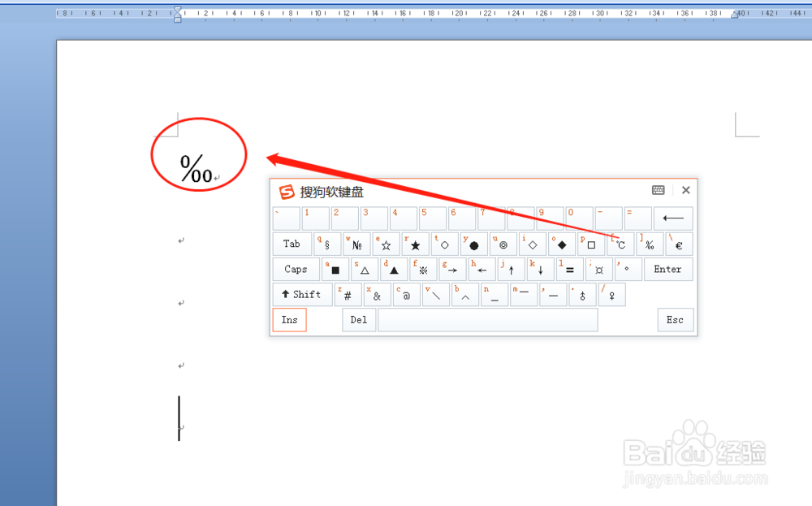The width and height of the screenshot is (812, 506).
Task: Insert the hollow star ☆ symbol
Action: 387,244
